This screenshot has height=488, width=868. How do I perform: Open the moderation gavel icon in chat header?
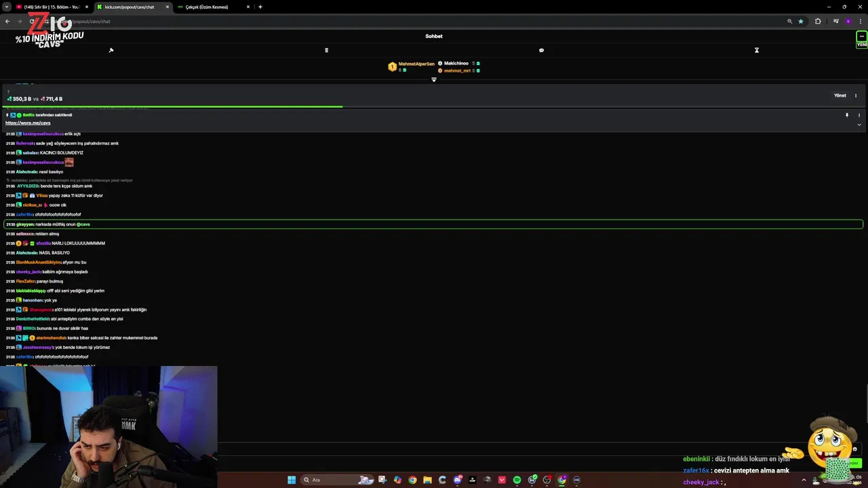pos(111,50)
